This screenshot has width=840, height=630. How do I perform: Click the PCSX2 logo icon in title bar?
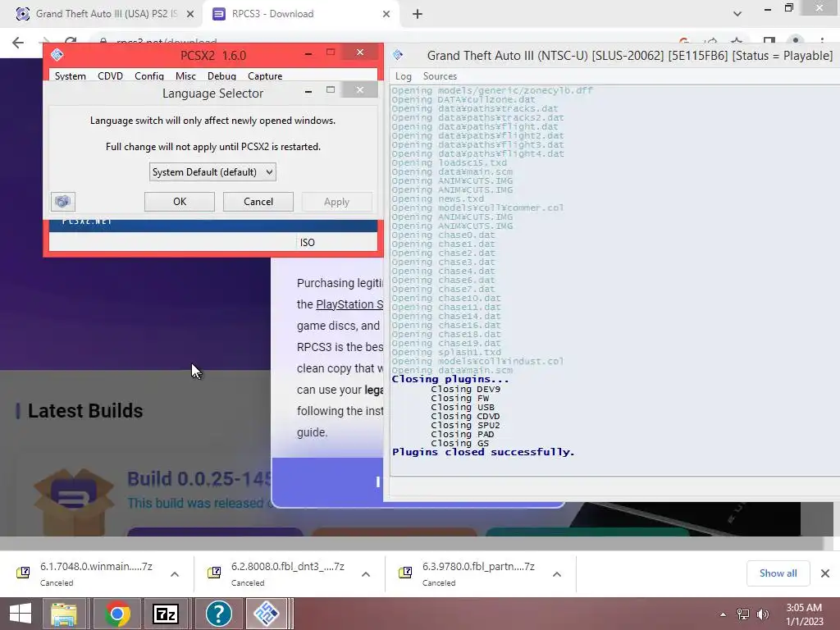coord(57,55)
